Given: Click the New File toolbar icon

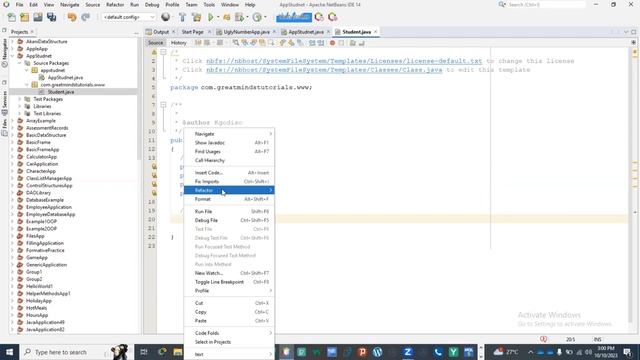Looking at the screenshot, I should [x=11, y=17].
